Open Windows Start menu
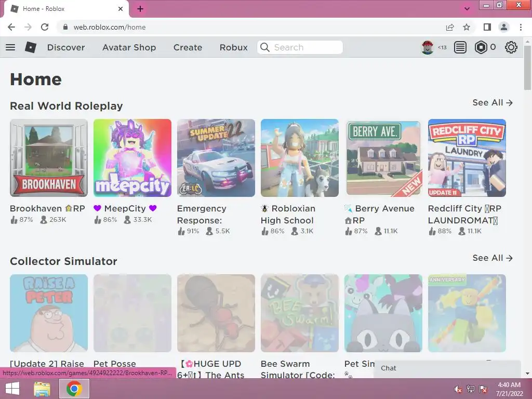This screenshot has height=399, width=532. [x=12, y=389]
